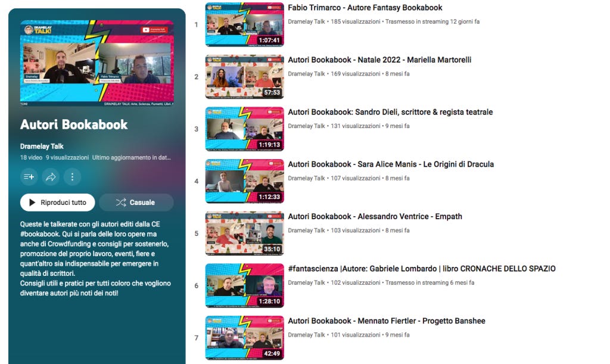Click Dramelay Talk channel under Alessandro Ventrice video
Viewport: 610px width, 364px height.
coord(306,230)
